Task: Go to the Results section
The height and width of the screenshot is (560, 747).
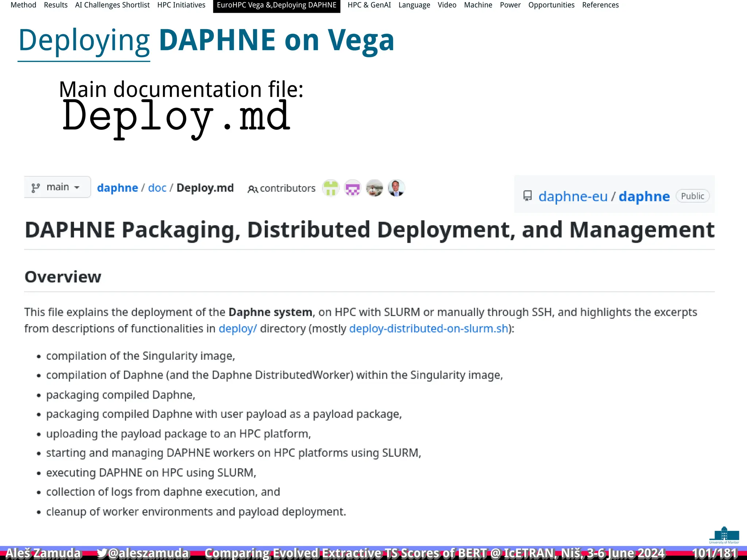Action: (x=55, y=5)
